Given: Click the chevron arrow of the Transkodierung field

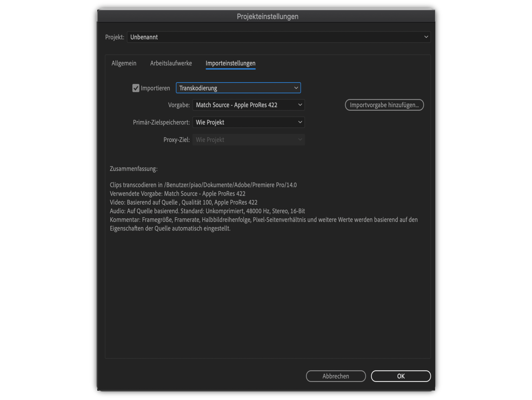Looking at the screenshot, I should pyautogui.click(x=296, y=88).
